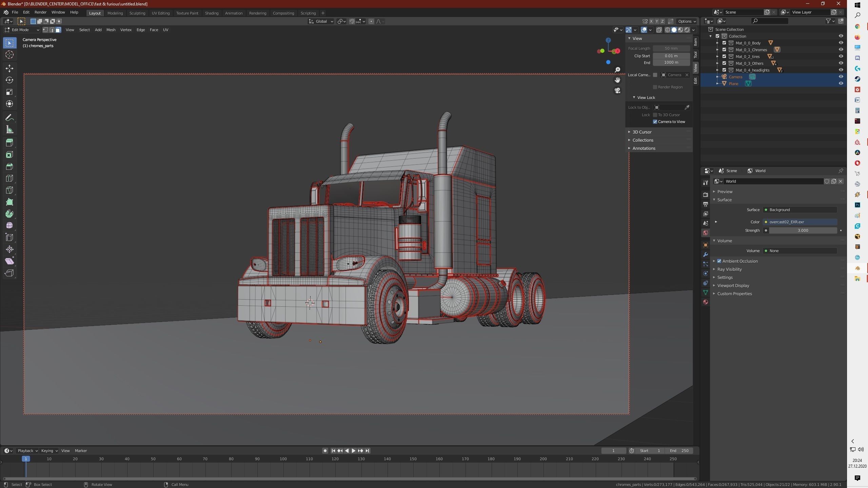This screenshot has height=488, width=868.
Task: Expand the Collections panel
Action: click(643, 140)
